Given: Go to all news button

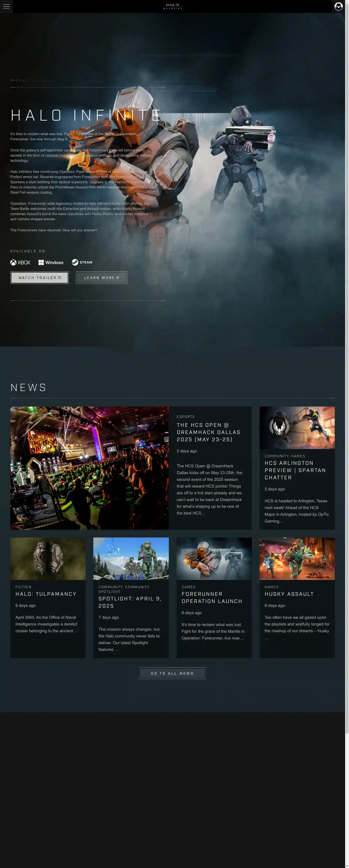Looking at the screenshot, I should 172,673.
